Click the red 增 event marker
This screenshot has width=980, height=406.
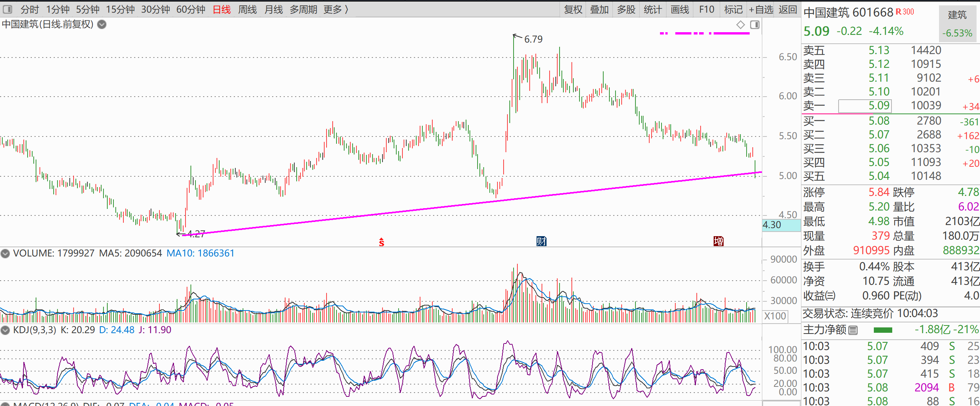click(x=719, y=241)
